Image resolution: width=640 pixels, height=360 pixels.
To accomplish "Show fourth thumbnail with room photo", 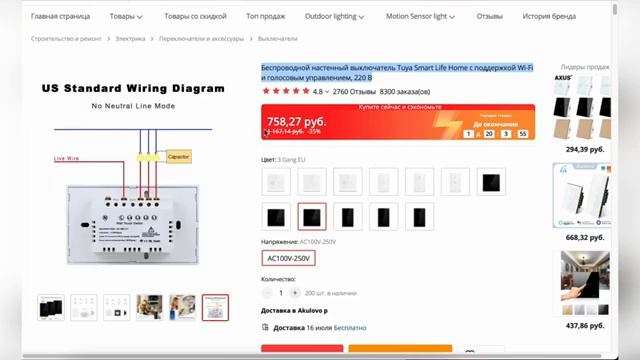I will tap(149, 307).
